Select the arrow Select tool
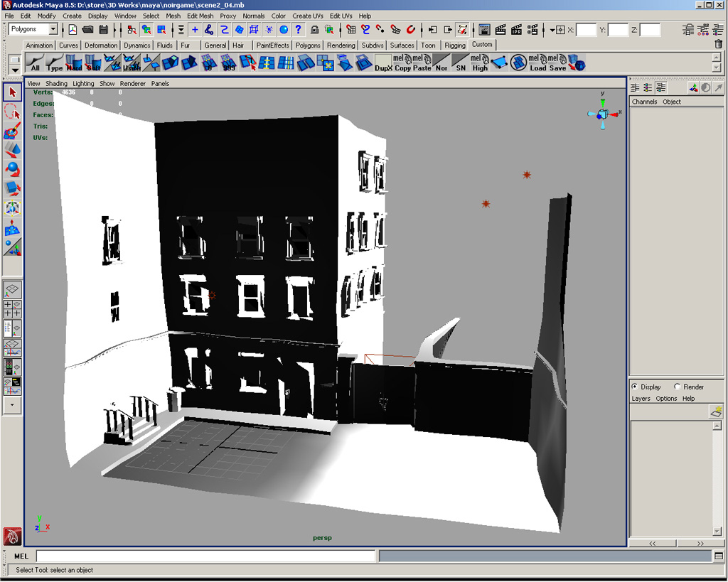 tap(13, 92)
